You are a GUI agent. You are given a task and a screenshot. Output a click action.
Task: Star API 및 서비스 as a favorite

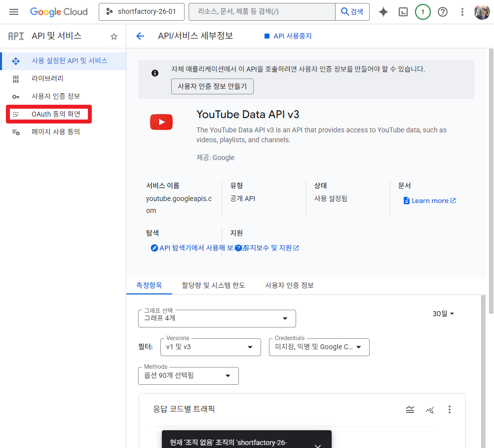[x=114, y=36]
